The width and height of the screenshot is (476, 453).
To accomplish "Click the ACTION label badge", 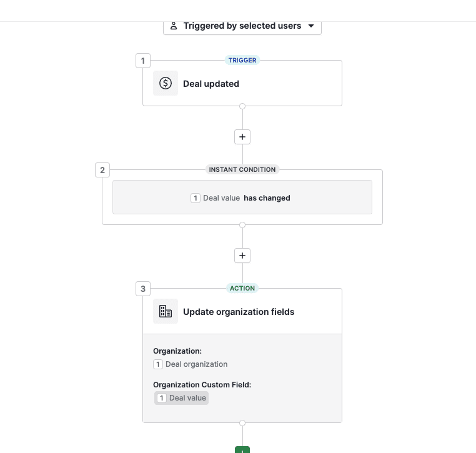I will point(242,289).
